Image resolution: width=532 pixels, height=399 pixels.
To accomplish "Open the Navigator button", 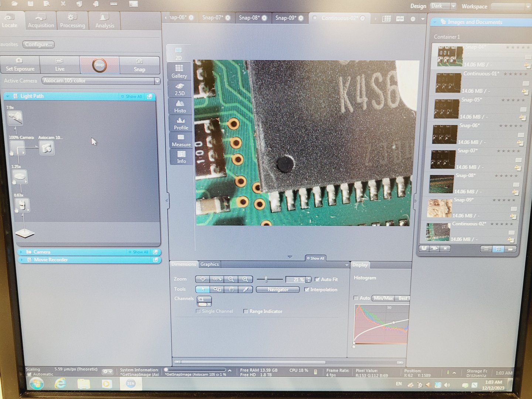I will coord(278,290).
